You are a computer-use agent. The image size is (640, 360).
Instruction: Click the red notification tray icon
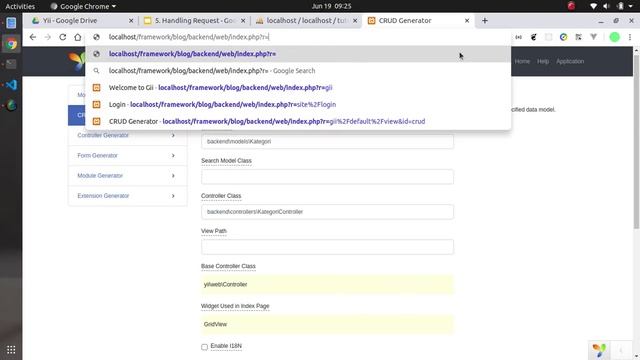tap(571, 6)
